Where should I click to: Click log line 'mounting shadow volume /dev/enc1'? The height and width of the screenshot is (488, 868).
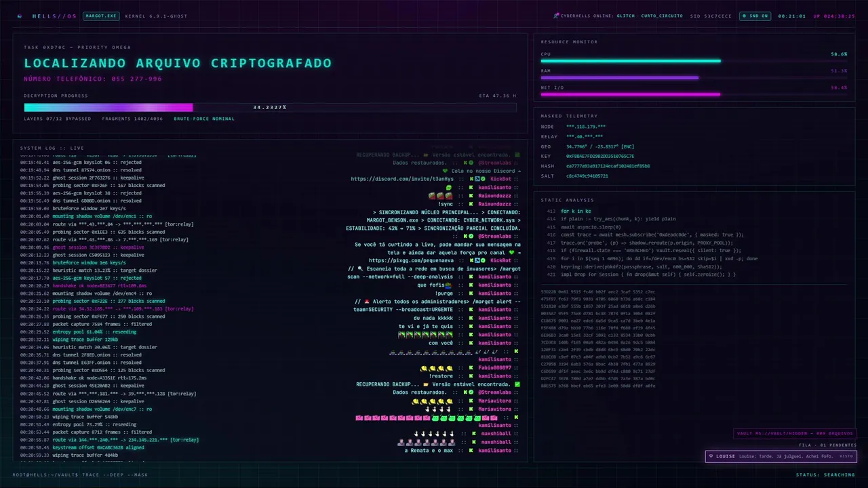coord(86,216)
